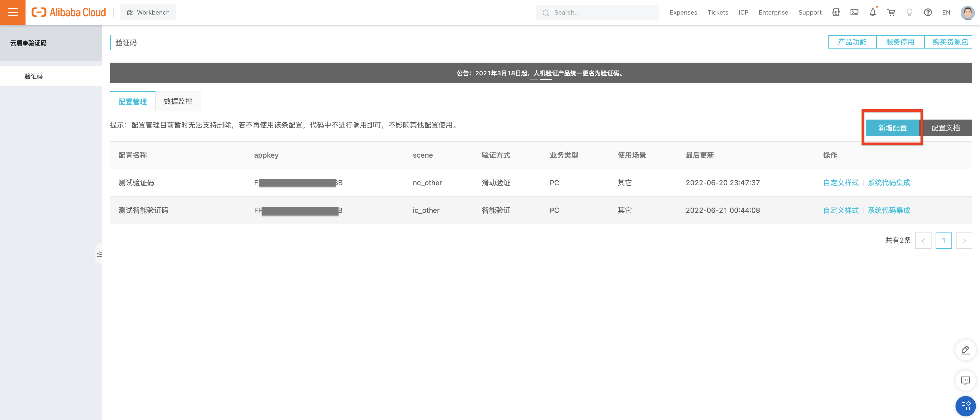Open help via the question mark icon
This screenshot has width=980, height=420.
coord(928,12)
